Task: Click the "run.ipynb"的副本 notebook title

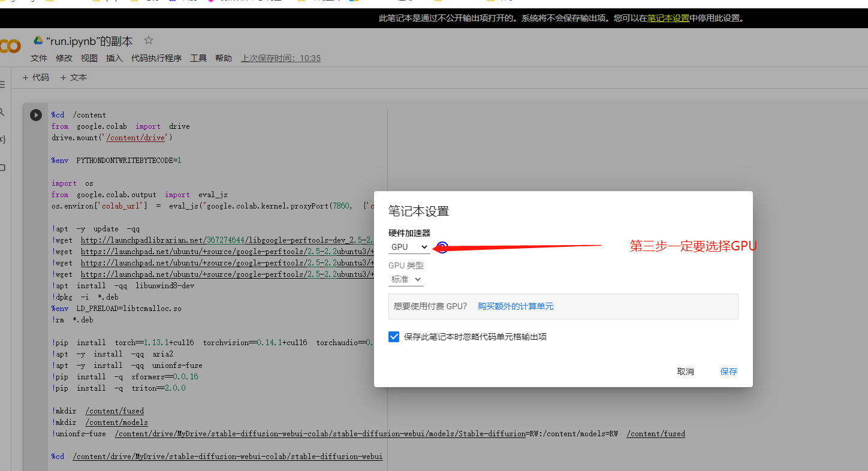Action: [x=89, y=41]
